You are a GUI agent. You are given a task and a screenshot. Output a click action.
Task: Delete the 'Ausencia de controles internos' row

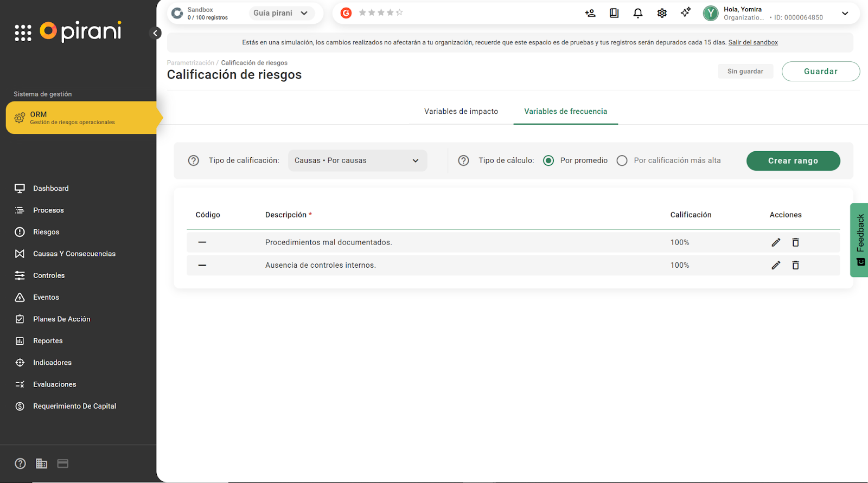(795, 265)
